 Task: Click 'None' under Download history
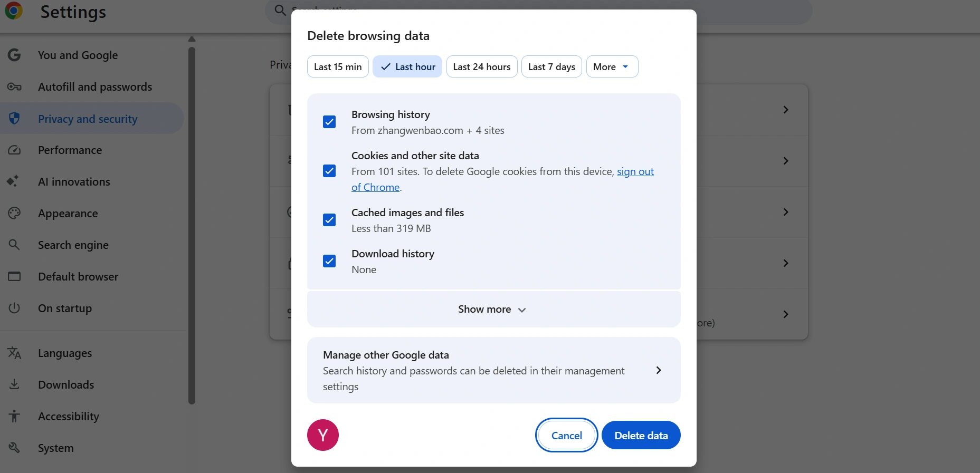click(x=364, y=269)
